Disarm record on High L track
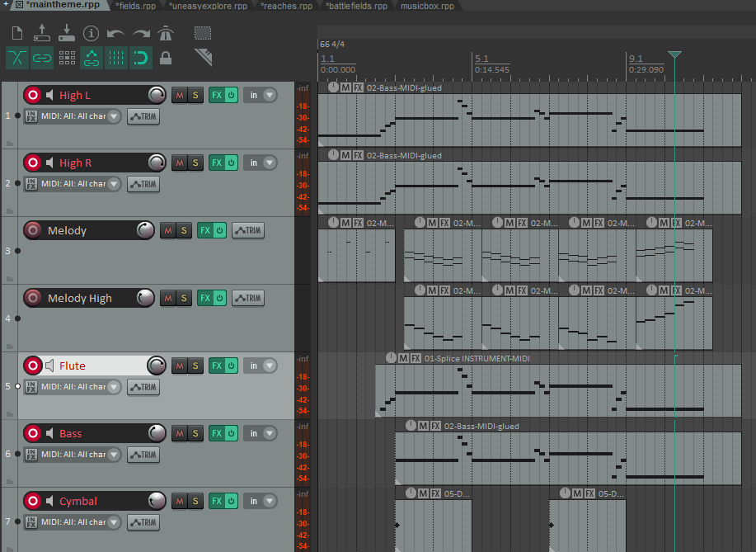Image resolution: width=756 pixels, height=552 pixels. tap(33, 95)
